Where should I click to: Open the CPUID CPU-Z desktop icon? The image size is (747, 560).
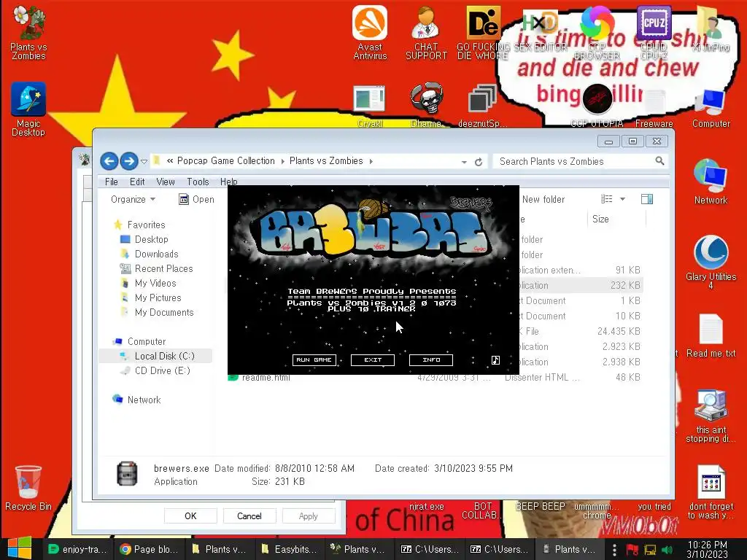pos(654,32)
